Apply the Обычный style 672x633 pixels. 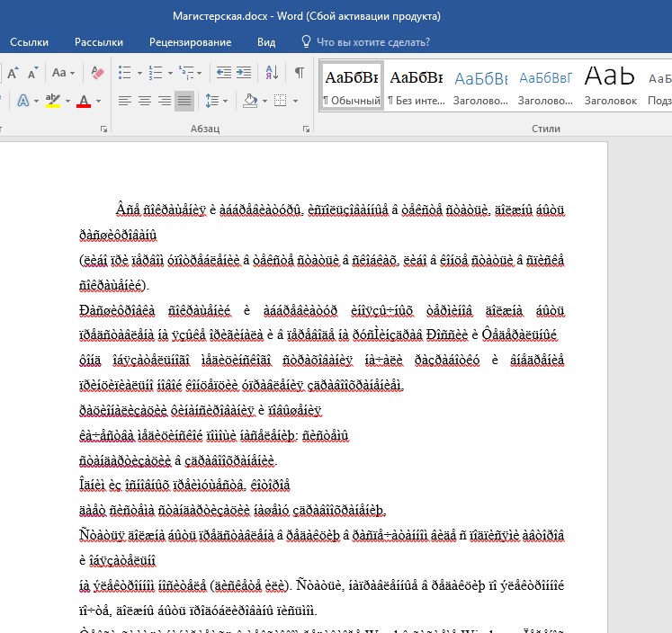click(351, 86)
